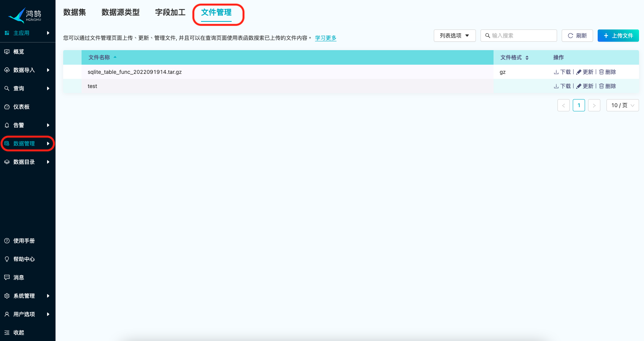Image resolution: width=644 pixels, height=341 pixels.
Task: Click the 查询 magnifier icon in sidebar
Action: [7, 88]
